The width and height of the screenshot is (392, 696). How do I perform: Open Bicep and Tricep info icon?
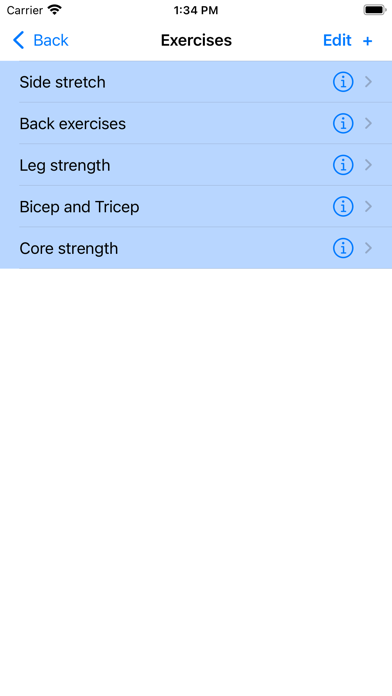[x=343, y=206]
